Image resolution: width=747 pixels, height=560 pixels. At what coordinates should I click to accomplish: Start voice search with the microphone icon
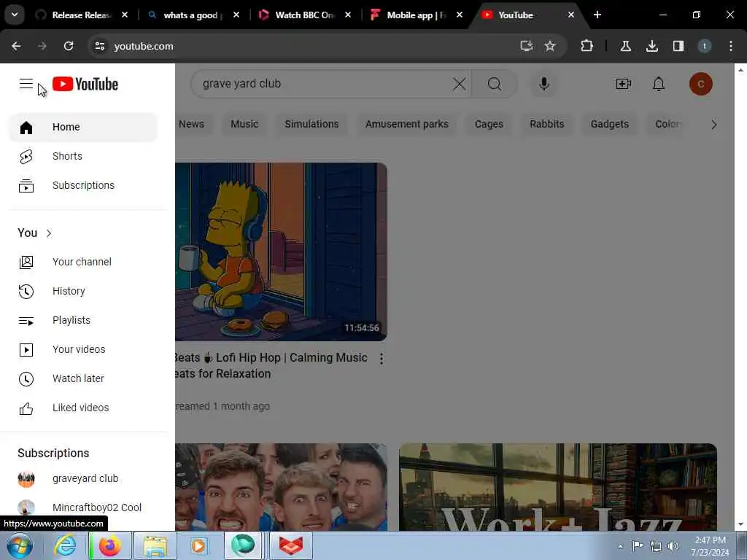coord(543,85)
